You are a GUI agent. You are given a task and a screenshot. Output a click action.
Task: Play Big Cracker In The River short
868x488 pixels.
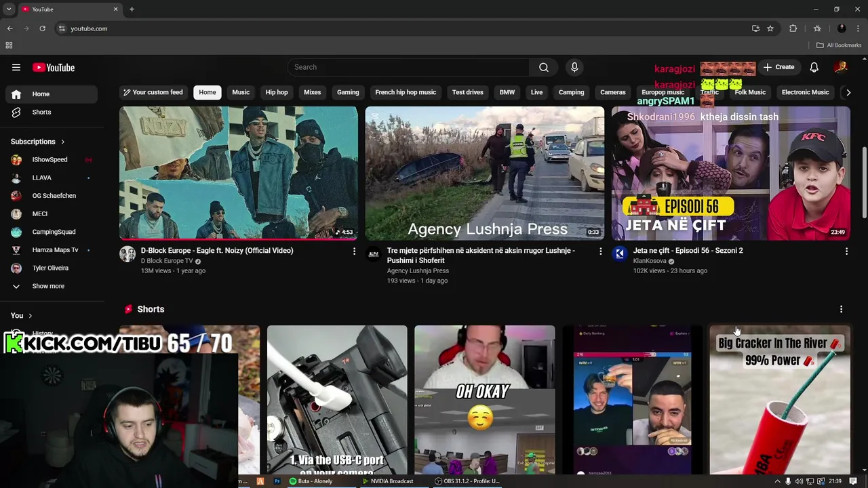point(780,400)
